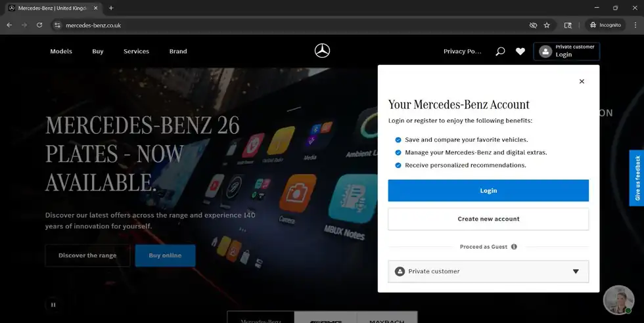The height and width of the screenshot is (323, 644).
Task: Click the tracking protection eye icon
Action: (533, 25)
